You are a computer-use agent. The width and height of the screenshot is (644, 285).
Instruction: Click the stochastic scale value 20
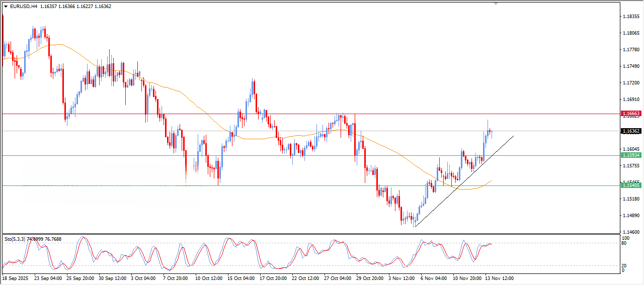click(624, 265)
